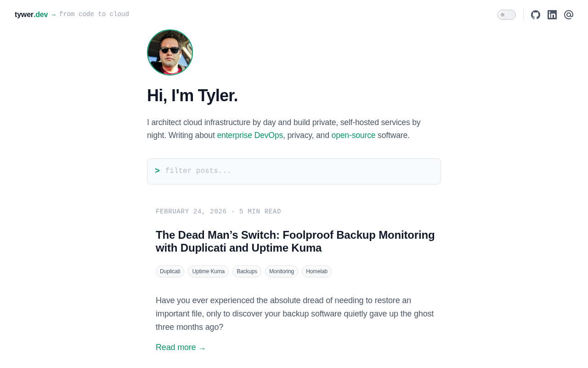Toggle the light/dark theme switch
The width and height of the screenshot is (588, 368).
507,15
